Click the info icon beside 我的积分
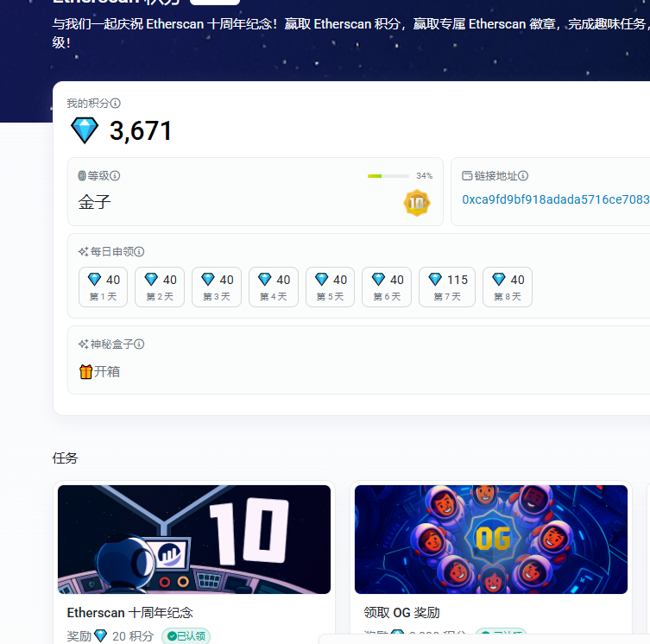This screenshot has width=650, height=644. coord(116,103)
